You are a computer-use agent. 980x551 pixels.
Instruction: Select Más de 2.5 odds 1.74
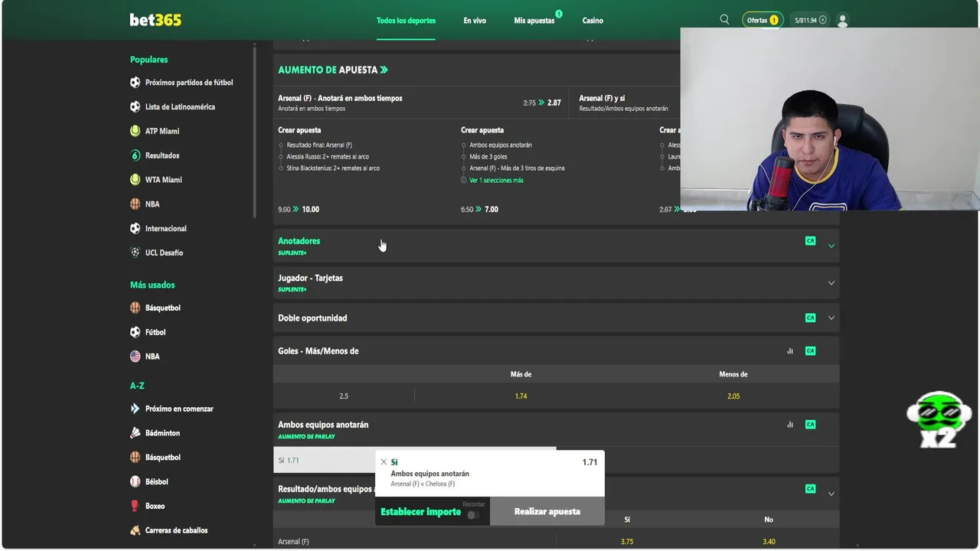(521, 396)
